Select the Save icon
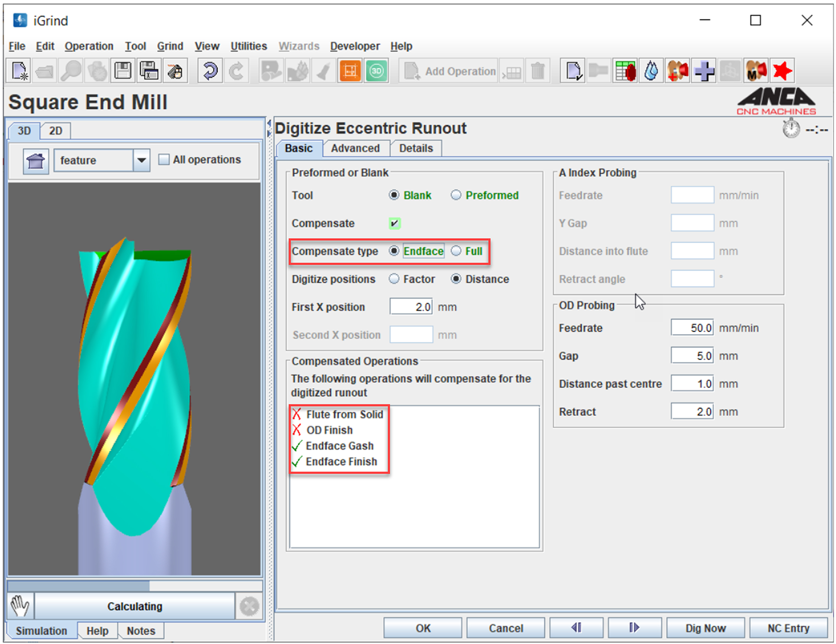The width and height of the screenshot is (836, 644). pyautogui.click(x=122, y=70)
